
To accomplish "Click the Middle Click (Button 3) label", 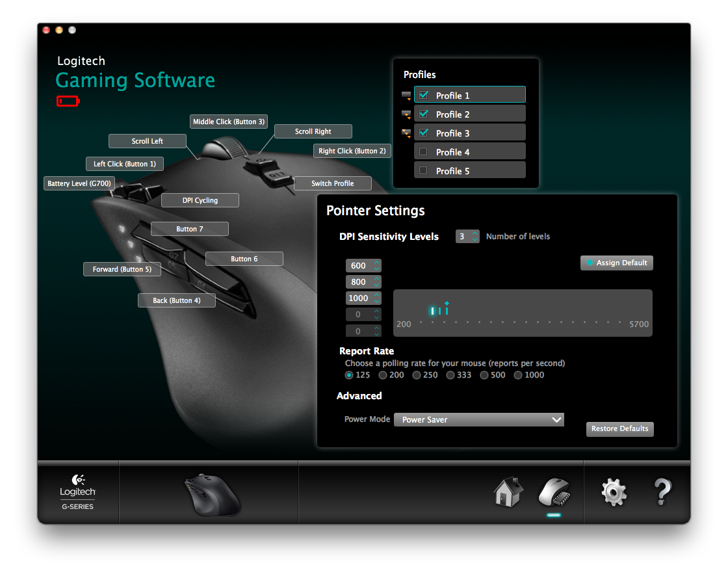I will click(229, 122).
